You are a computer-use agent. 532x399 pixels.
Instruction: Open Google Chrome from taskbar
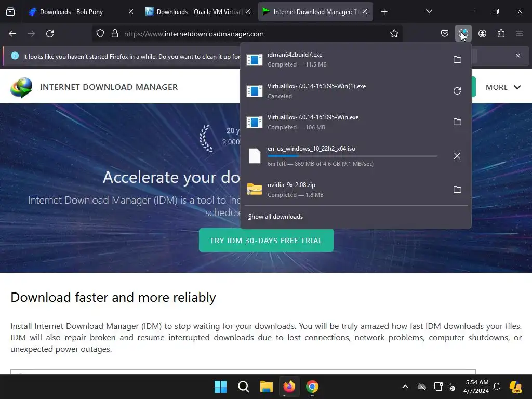(x=312, y=387)
